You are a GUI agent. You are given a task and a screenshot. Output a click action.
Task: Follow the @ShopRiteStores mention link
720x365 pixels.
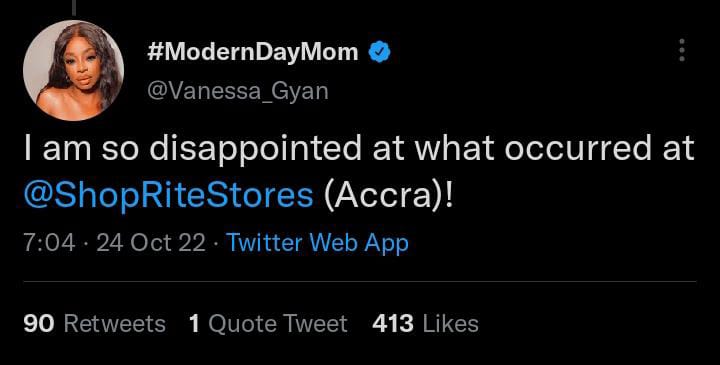click(x=168, y=197)
